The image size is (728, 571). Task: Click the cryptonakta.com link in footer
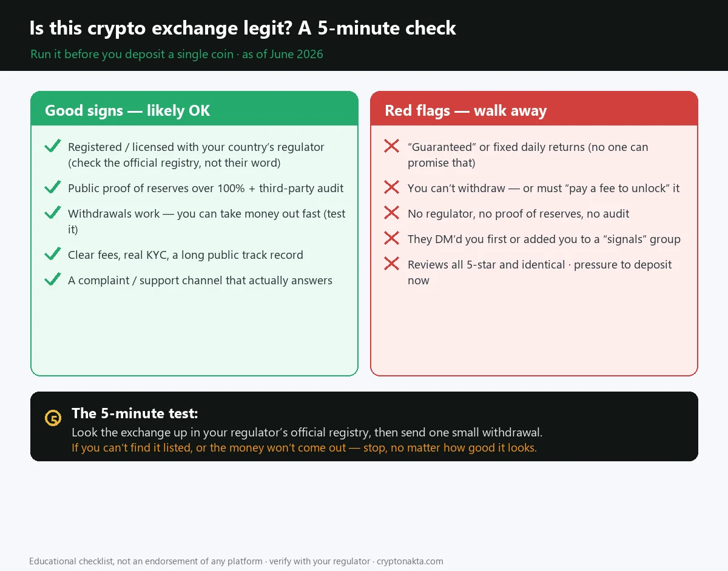click(x=410, y=561)
